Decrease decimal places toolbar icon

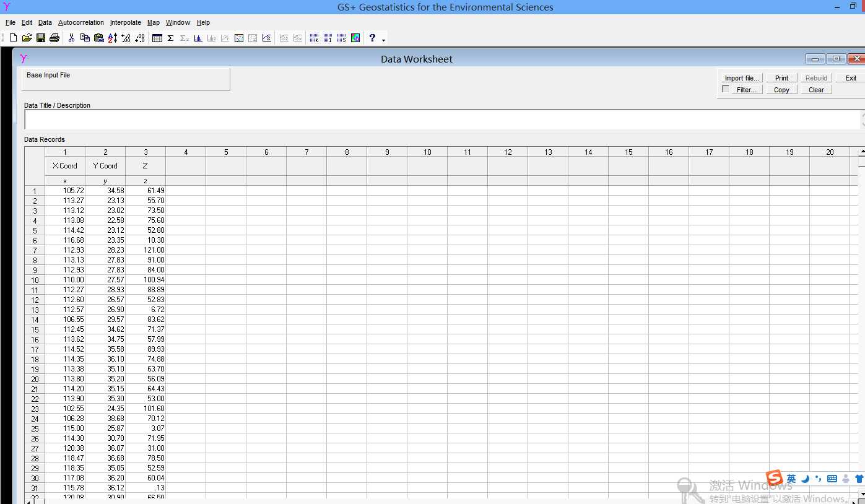(140, 38)
